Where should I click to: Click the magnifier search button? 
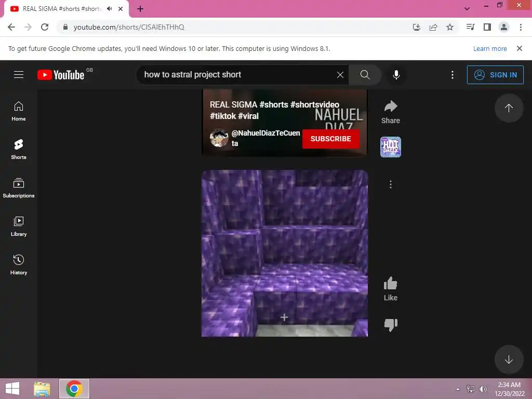(365, 75)
